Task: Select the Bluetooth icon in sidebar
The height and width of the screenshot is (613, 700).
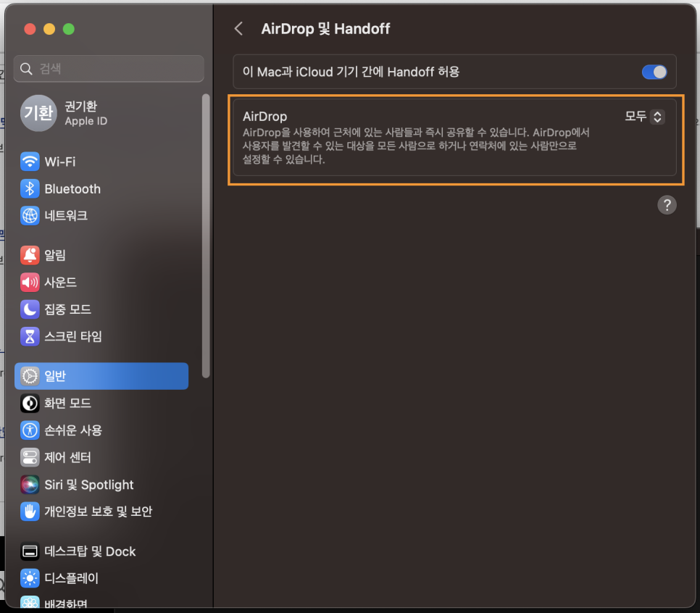Action: [30, 189]
